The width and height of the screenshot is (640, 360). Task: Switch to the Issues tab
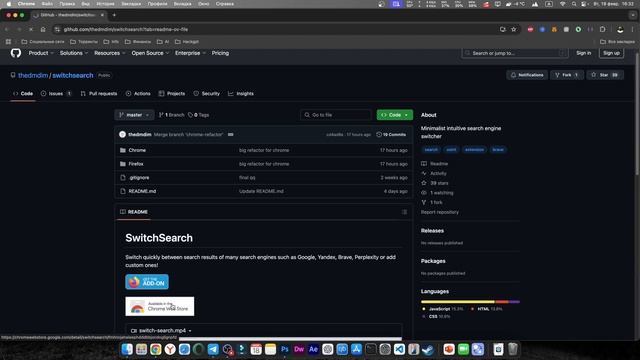click(x=56, y=93)
